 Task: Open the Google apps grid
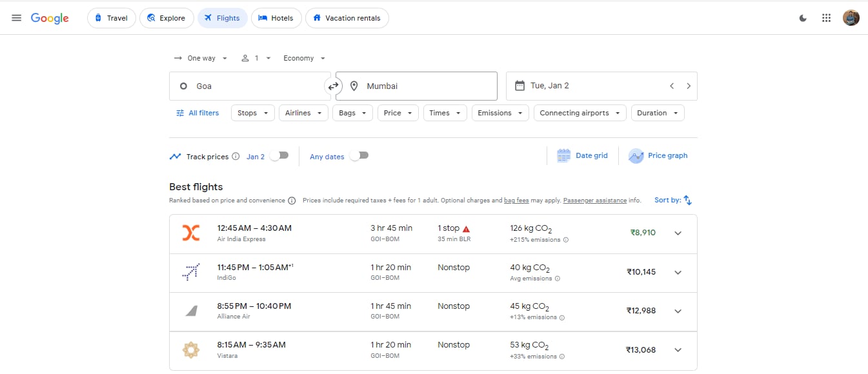(x=826, y=18)
